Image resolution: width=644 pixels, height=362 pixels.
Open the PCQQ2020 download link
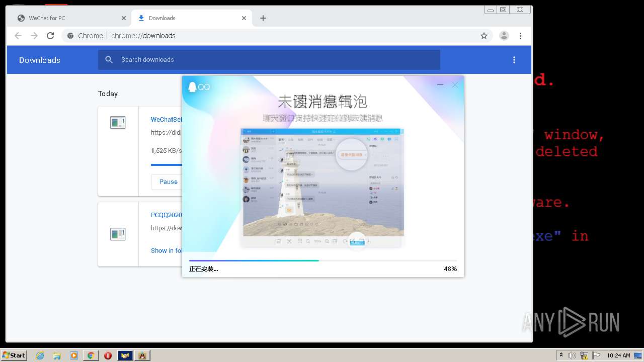click(x=167, y=215)
